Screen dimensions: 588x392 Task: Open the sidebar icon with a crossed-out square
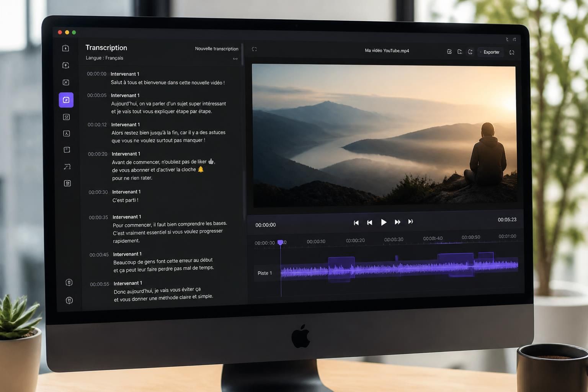click(x=66, y=82)
